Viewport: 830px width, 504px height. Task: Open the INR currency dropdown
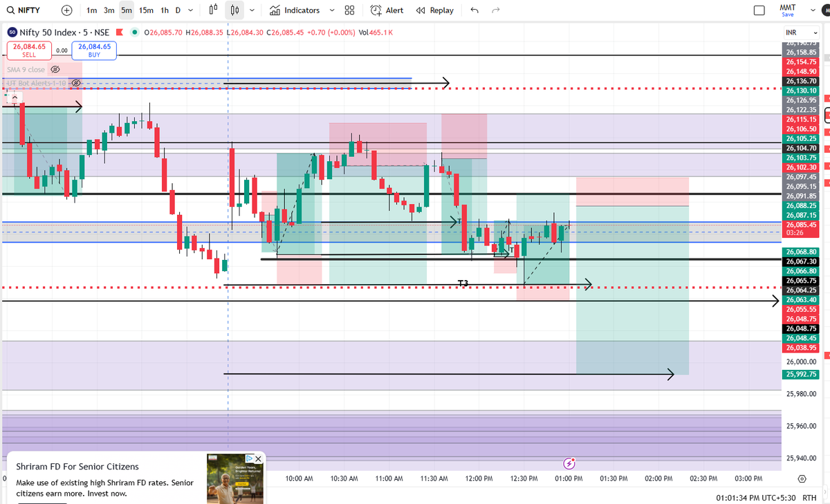800,33
